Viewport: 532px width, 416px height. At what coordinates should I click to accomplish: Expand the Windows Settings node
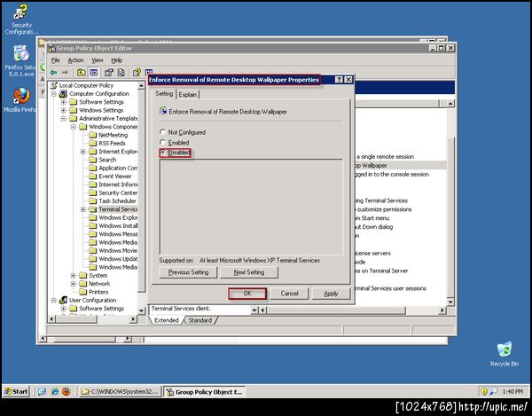click(x=64, y=110)
